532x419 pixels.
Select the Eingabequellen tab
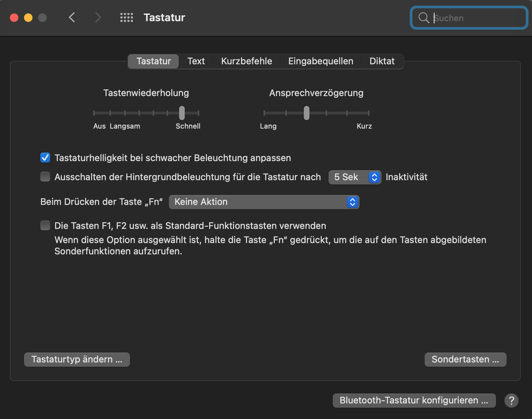pos(320,61)
